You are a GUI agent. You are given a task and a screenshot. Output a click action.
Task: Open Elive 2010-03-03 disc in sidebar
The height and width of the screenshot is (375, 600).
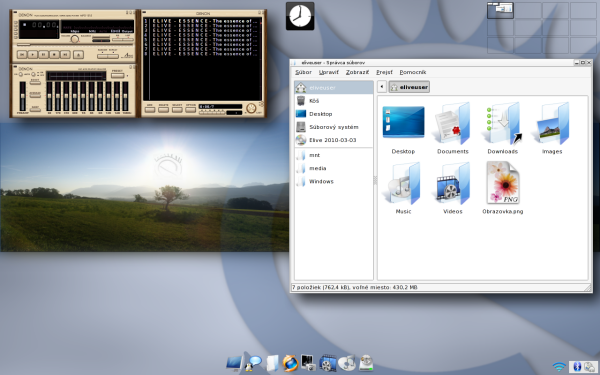pyautogui.click(x=334, y=140)
